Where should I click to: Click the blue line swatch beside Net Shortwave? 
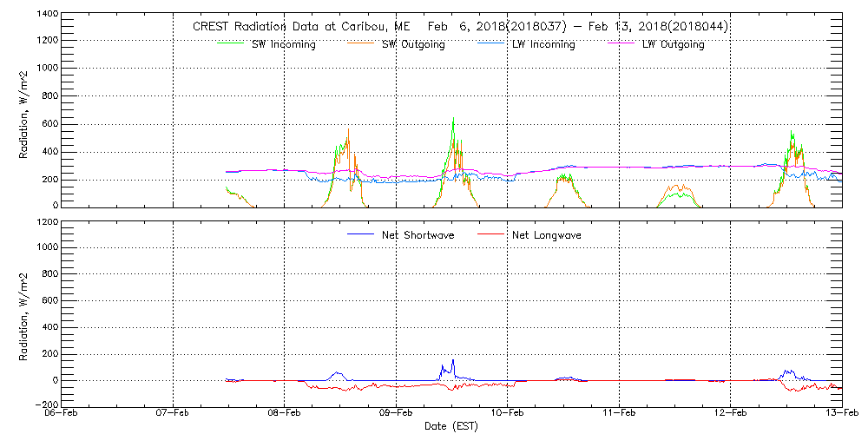(361, 234)
